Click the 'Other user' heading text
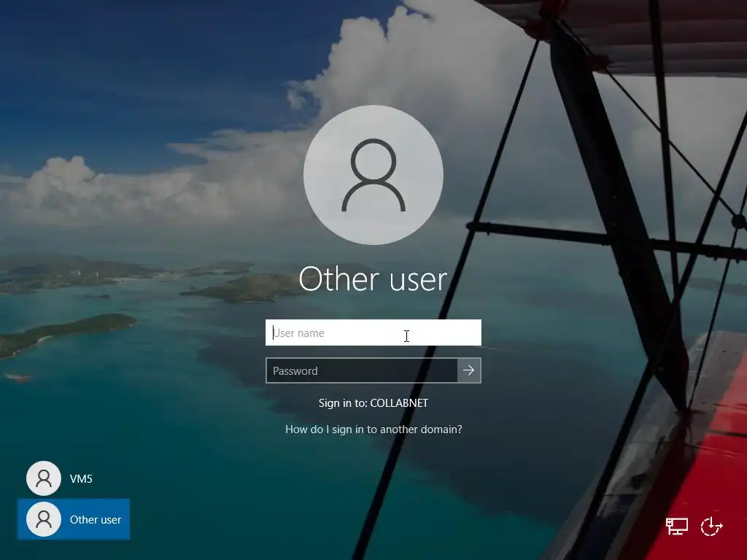This screenshot has width=747, height=560. [373, 279]
